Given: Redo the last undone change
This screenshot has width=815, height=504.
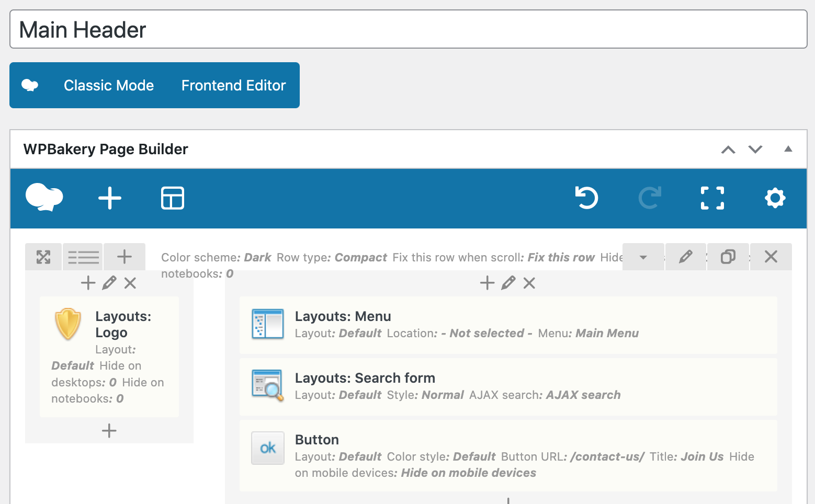Looking at the screenshot, I should 650,198.
